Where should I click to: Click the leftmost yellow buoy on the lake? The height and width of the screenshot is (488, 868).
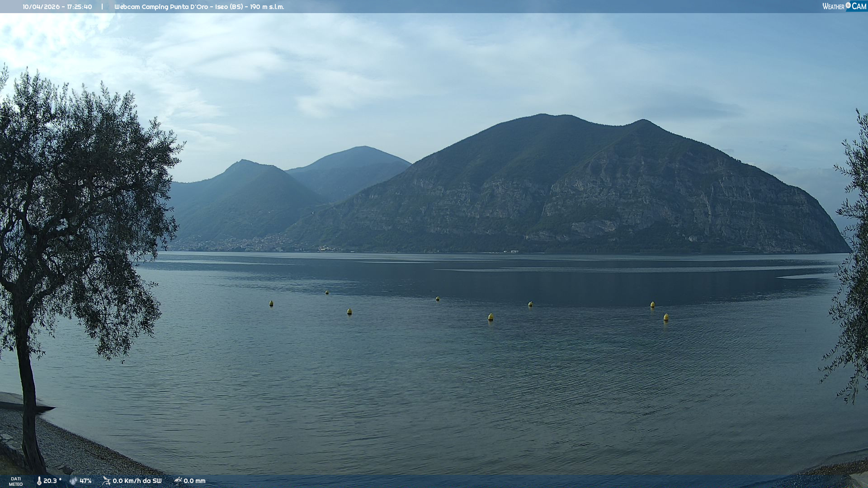click(271, 303)
